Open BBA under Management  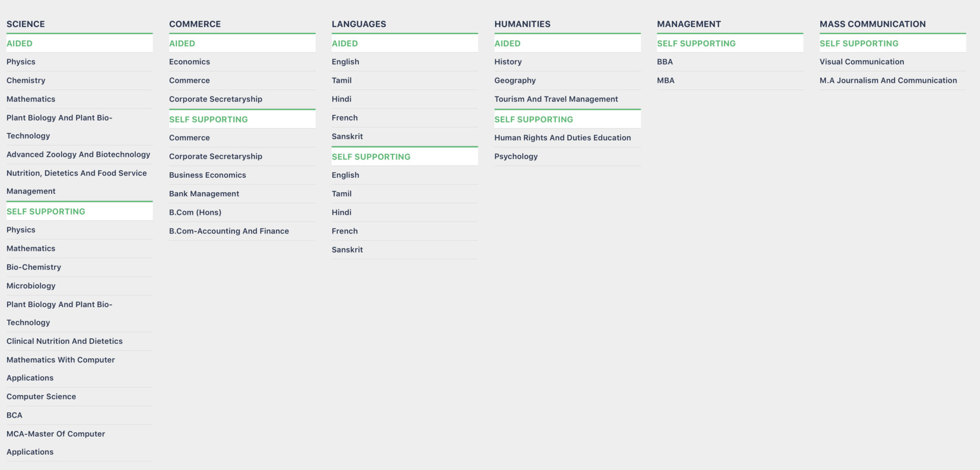click(665, 62)
